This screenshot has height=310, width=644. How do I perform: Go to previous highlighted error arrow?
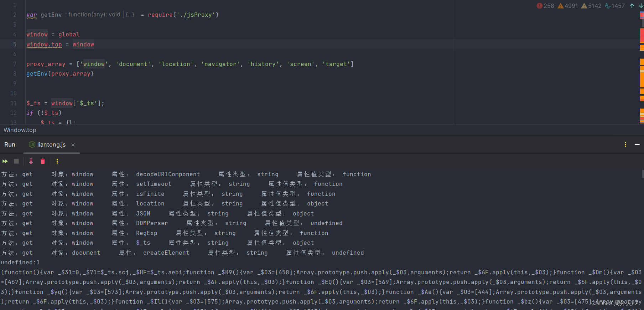pyautogui.click(x=632, y=6)
